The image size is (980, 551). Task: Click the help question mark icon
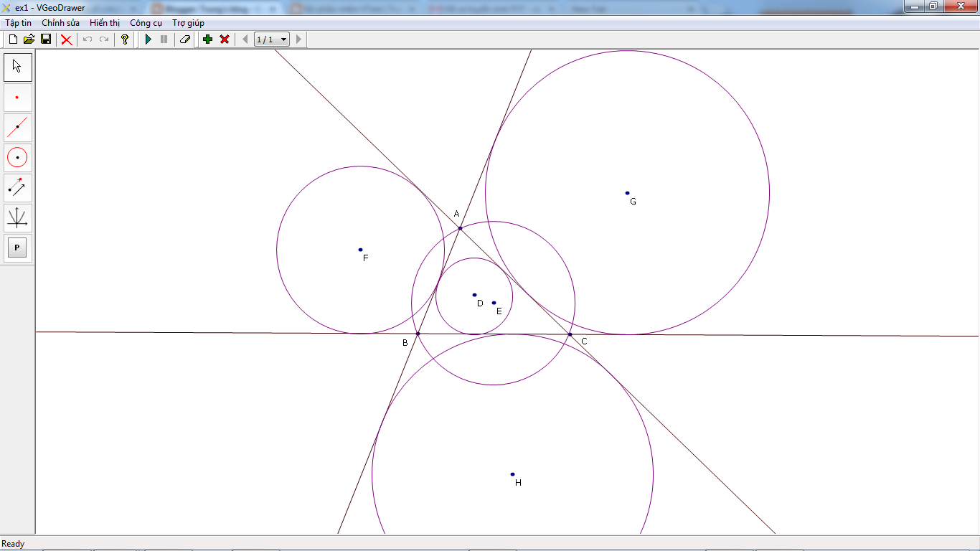(123, 39)
